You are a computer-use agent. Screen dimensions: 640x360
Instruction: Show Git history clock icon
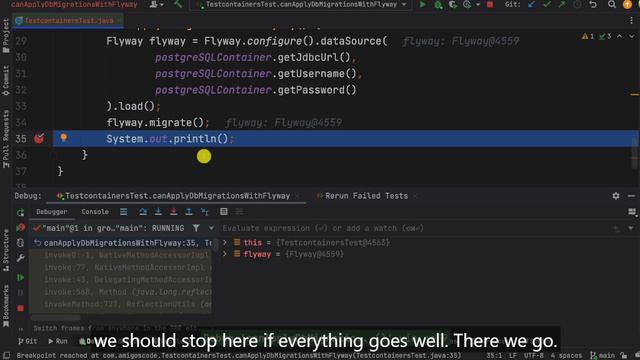click(x=577, y=4)
